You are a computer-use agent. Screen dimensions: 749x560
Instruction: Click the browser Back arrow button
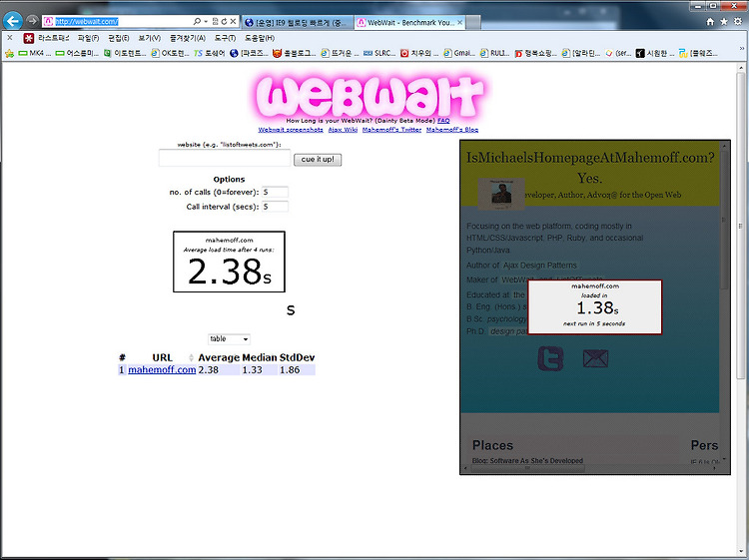(13, 21)
